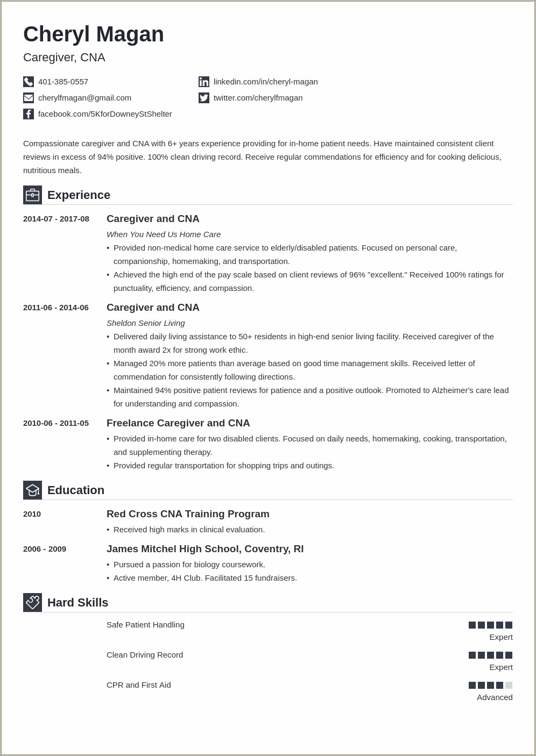Click the LinkedIn icon
The image size is (536, 756).
204,82
